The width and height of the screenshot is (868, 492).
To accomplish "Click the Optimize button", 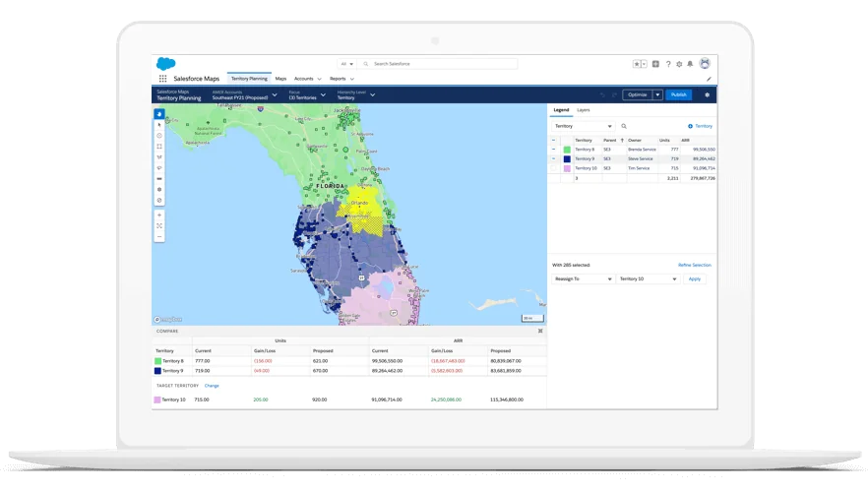I will pyautogui.click(x=638, y=95).
